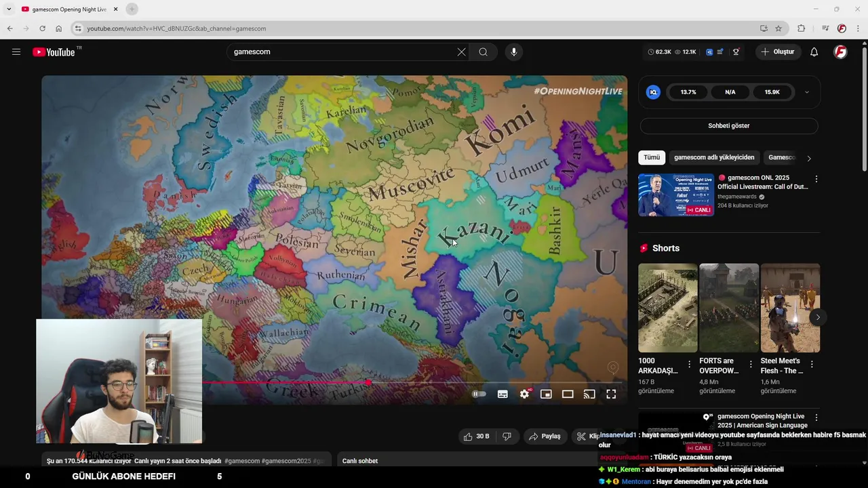Open browser extensions puzzle icon
868x488 pixels.
click(801, 28)
